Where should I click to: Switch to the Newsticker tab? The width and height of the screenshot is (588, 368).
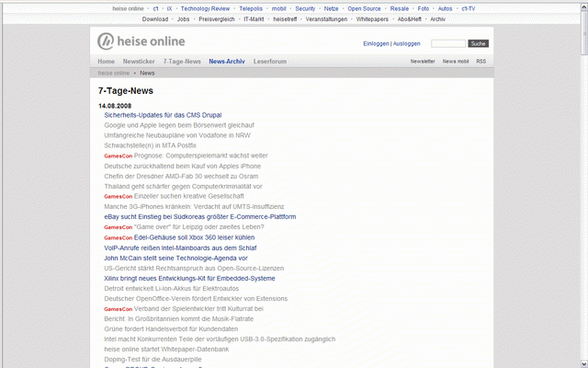click(x=139, y=62)
